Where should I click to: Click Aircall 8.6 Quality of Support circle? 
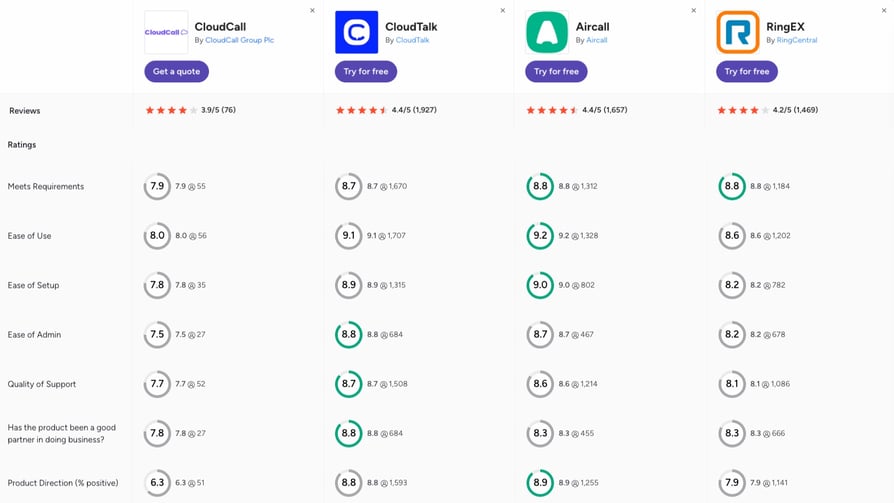(x=540, y=384)
